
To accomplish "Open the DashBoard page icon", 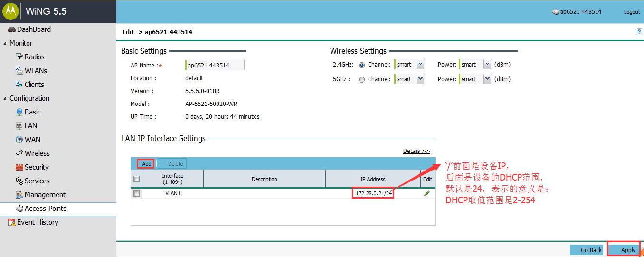I will [x=12, y=29].
